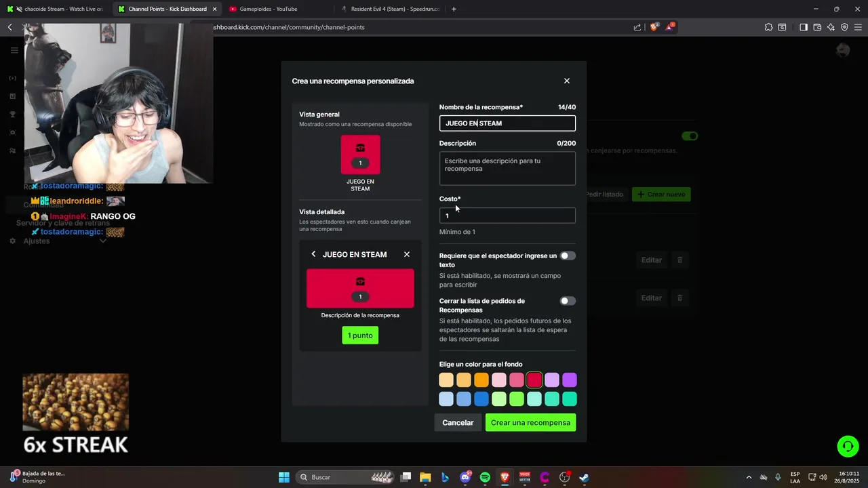Viewport: 868px width, 488px height.
Task: Open Brave Rewards triangle icon
Action: 669,27
